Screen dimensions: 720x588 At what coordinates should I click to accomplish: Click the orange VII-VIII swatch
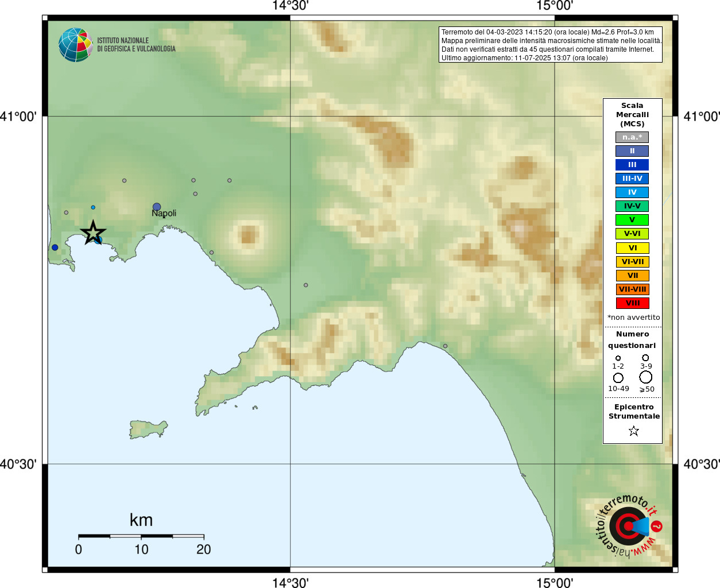[x=632, y=289]
